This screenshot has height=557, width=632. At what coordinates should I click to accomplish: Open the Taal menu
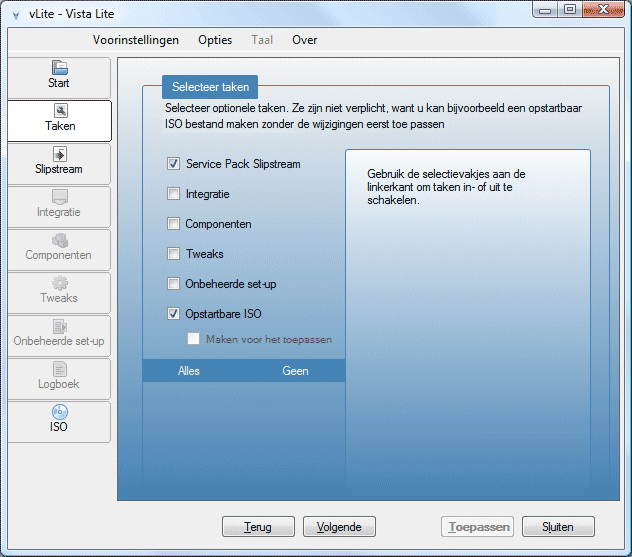click(x=262, y=40)
